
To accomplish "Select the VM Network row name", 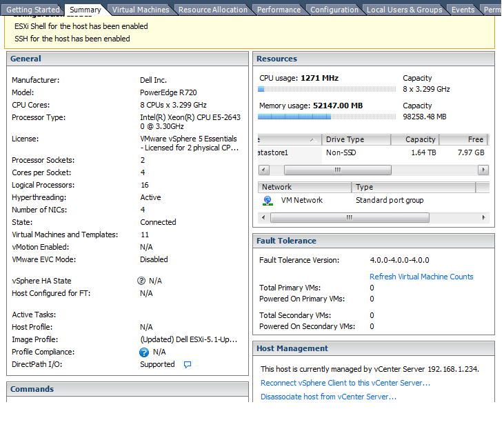I will [x=301, y=200].
